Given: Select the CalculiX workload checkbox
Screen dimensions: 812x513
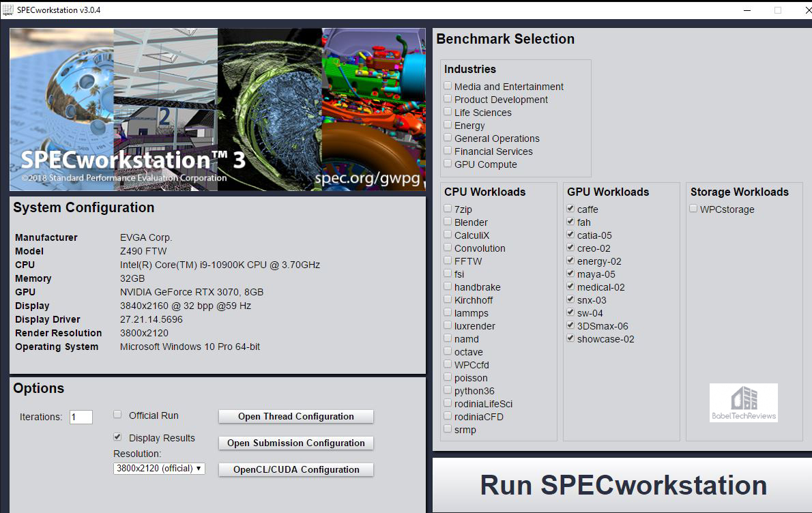Looking at the screenshot, I should click(448, 235).
